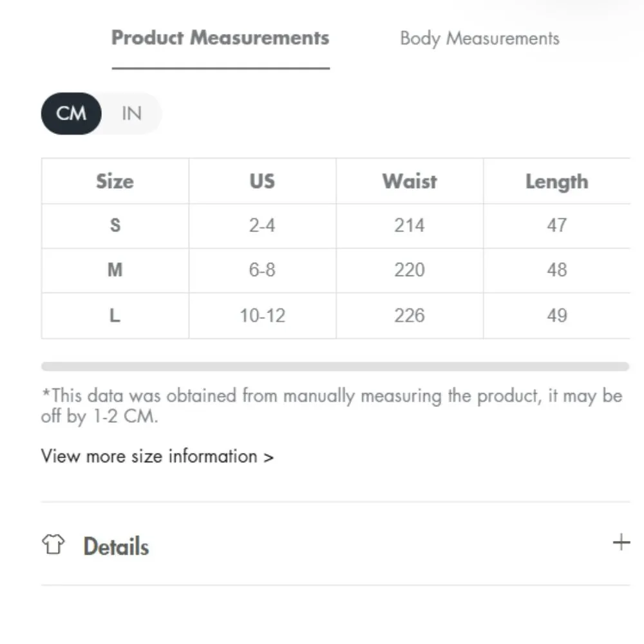Click the 10-12 US size cell

tap(262, 316)
